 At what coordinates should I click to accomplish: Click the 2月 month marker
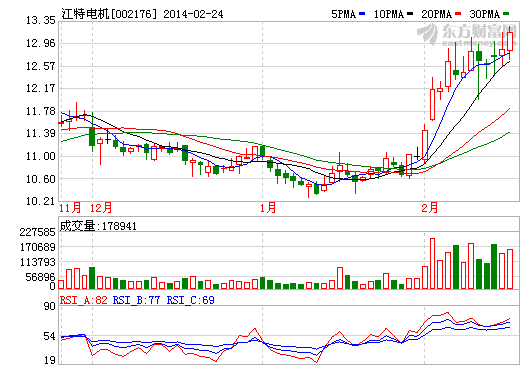[x=430, y=208]
